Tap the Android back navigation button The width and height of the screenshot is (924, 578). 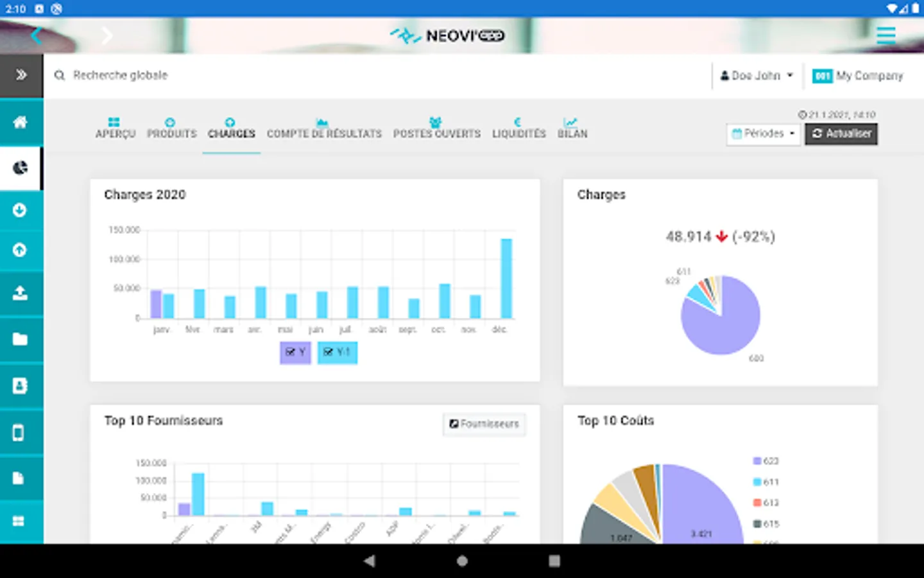[369, 561]
